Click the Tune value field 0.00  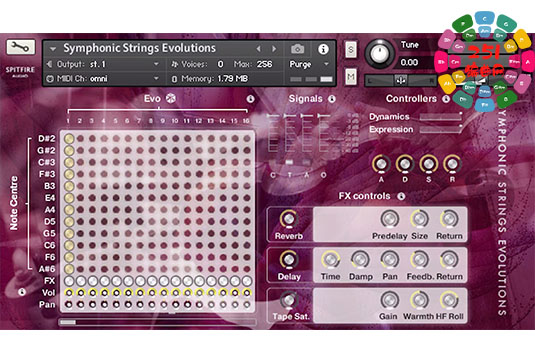coord(409,62)
